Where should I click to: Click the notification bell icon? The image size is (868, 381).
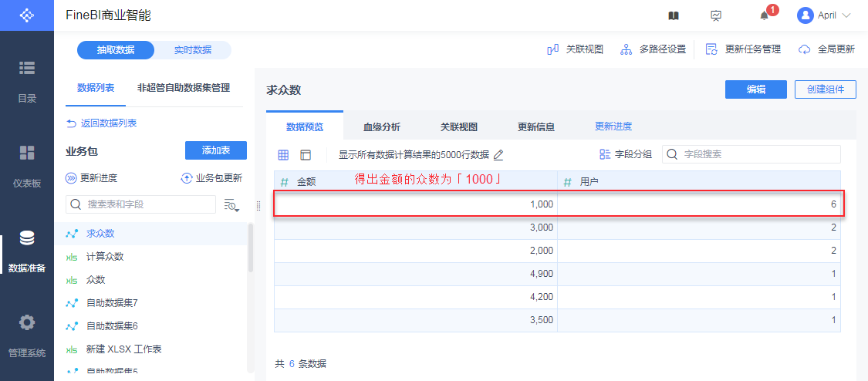click(x=764, y=15)
